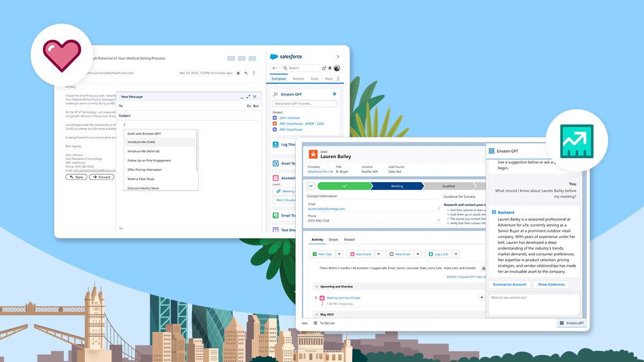This screenshot has height=362, width=644.
Task: Click the pencil icon next to the Phone field
Action: (438, 220)
